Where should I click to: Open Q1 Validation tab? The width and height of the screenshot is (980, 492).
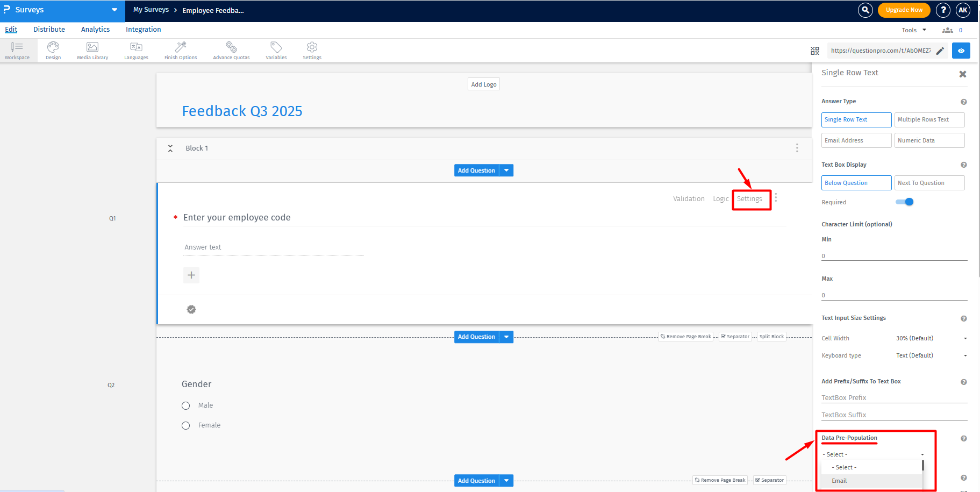pyautogui.click(x=689, y=199)
